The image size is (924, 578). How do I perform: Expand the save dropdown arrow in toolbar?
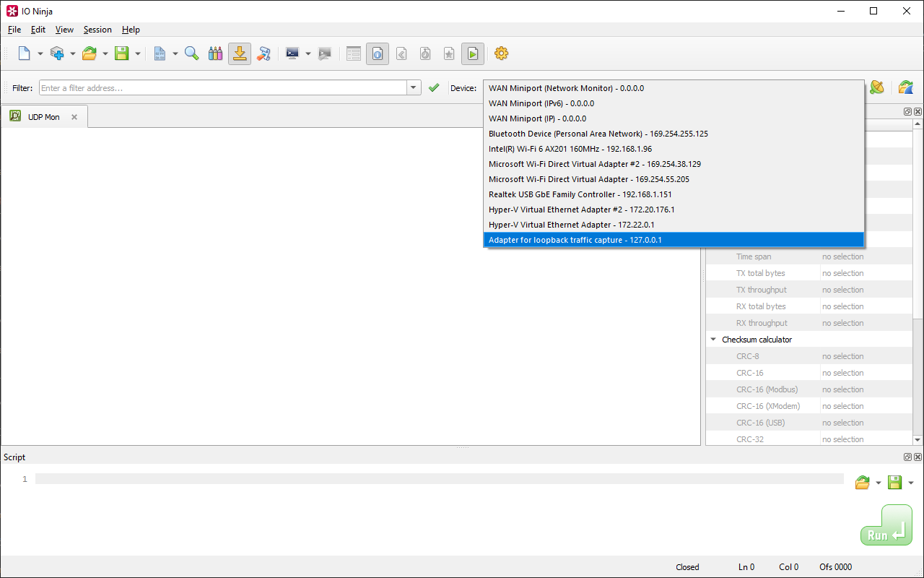(x=137, y=53)
